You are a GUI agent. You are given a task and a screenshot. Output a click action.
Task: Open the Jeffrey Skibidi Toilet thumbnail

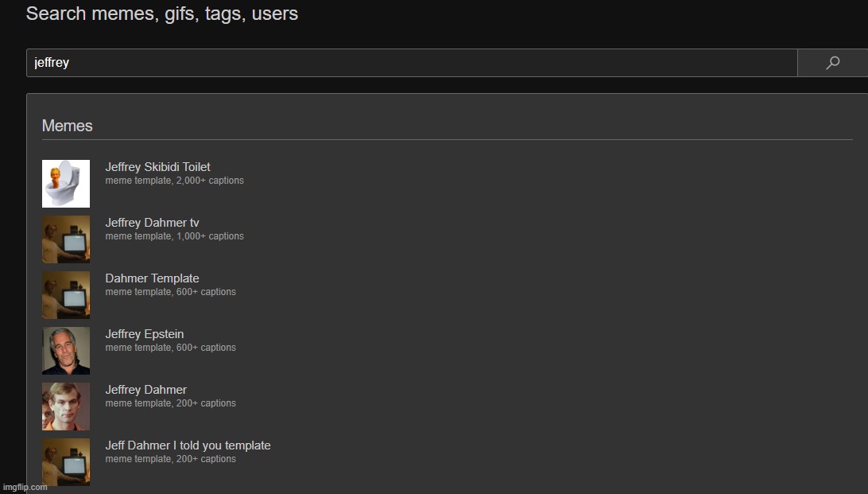(x=66, y=184)
